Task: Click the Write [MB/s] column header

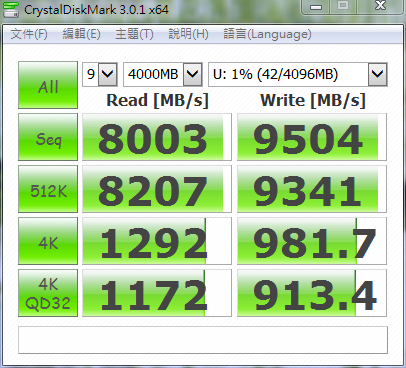Action: pyautogui.click(x=313, y=100)
